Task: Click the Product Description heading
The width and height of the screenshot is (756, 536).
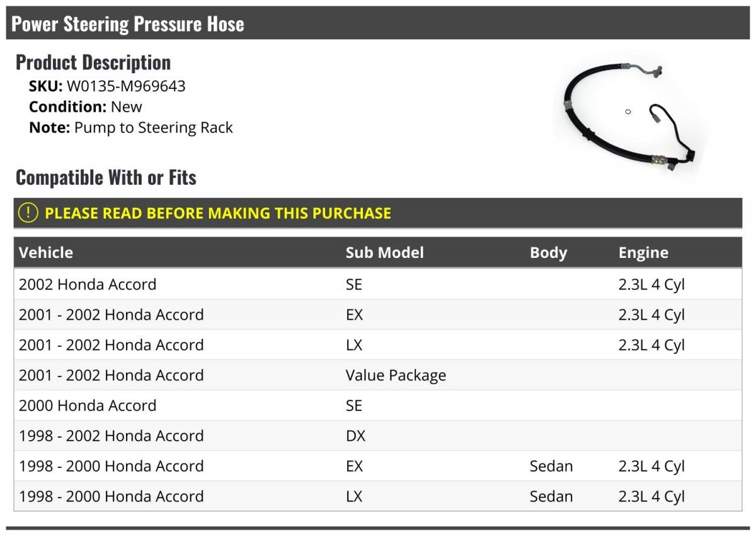Action: click(x=93, y=62)
